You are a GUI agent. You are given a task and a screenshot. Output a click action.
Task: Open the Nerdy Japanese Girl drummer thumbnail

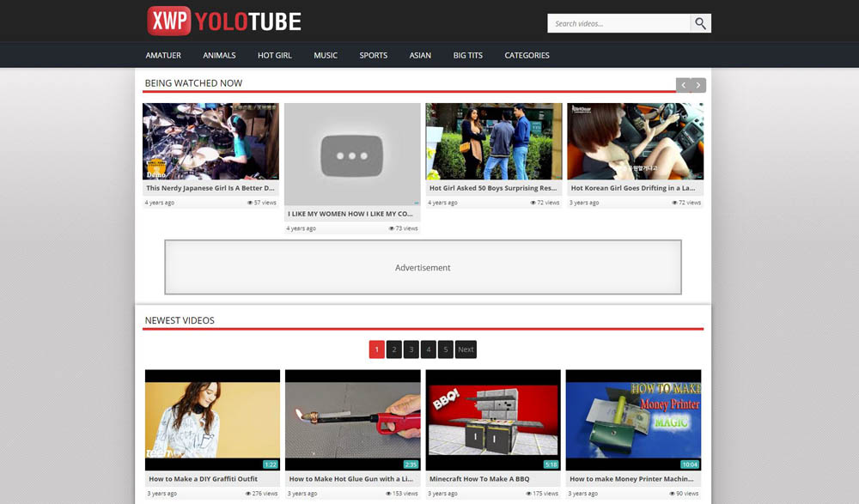click(210, 141)
